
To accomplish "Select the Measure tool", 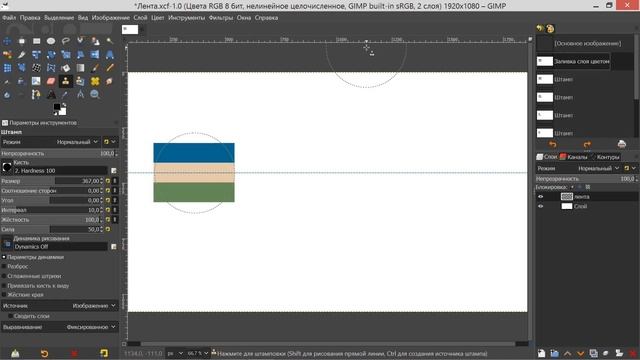I will tap(80, 95).
